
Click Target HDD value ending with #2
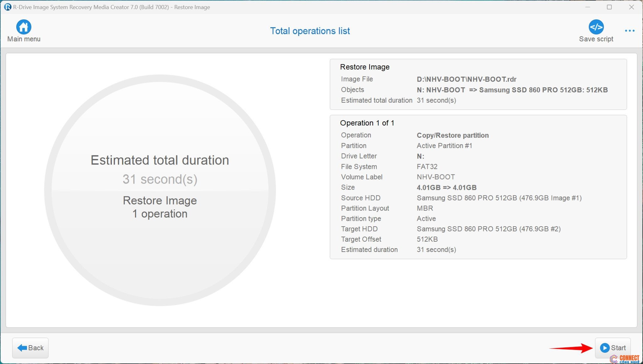(x=489, y=229)
